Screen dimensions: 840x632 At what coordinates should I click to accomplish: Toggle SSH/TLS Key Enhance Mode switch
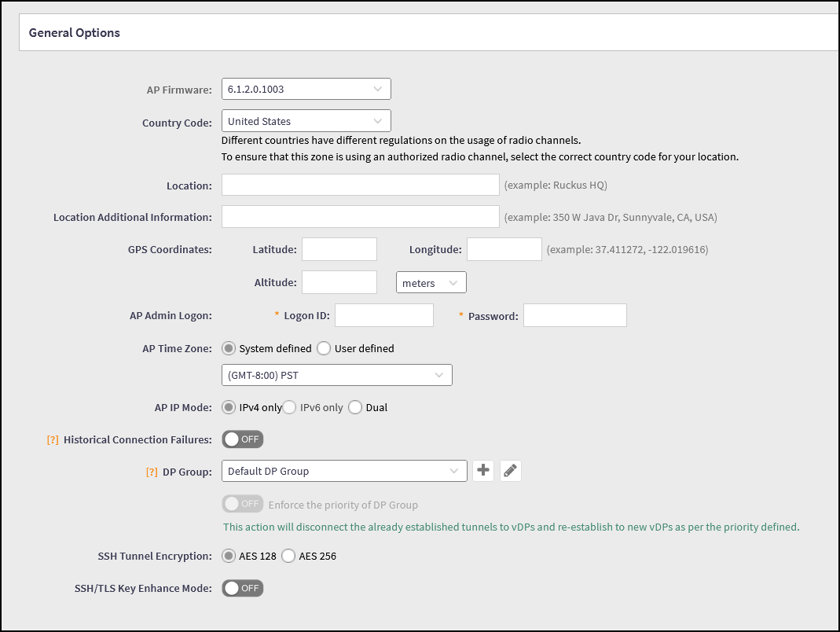243,588
